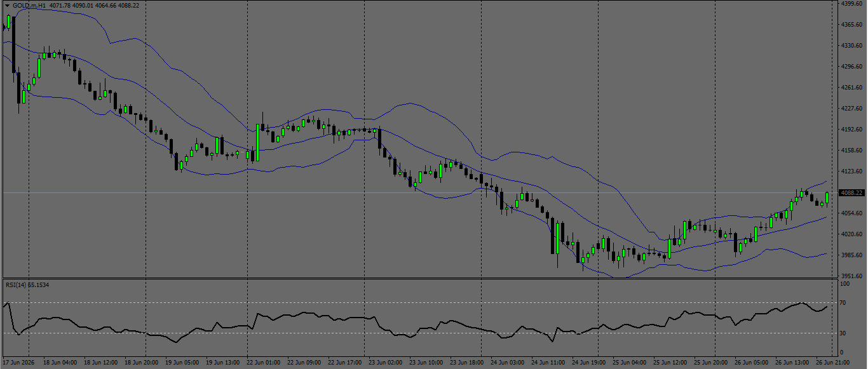The width and height of the screenshot is (868, 369).
Task: Click the 4192.60 price axis label
Action: [x=851, y=130]
